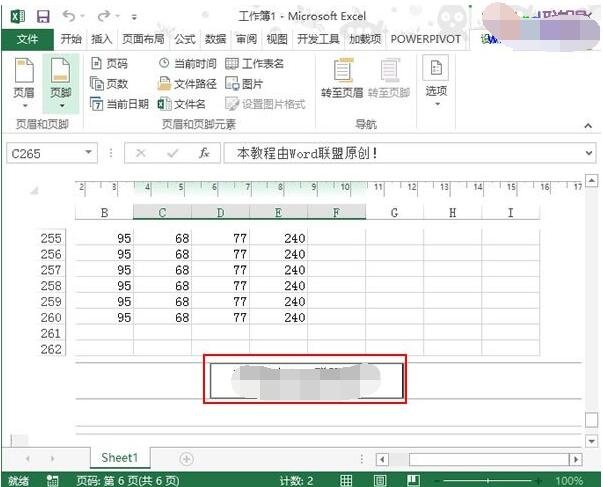Switch to the 页面布局 ribbon tab

pyautogui.click(x=143, y=39)
